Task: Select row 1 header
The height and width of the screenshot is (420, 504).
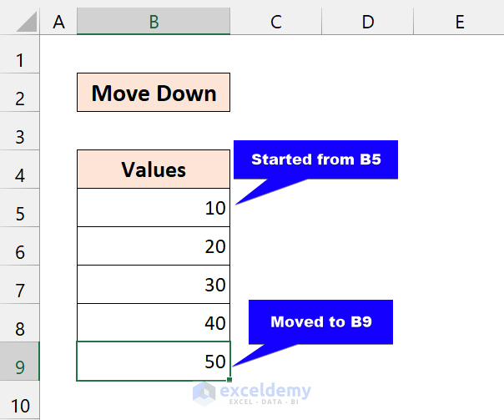Action: click(20, 60)
